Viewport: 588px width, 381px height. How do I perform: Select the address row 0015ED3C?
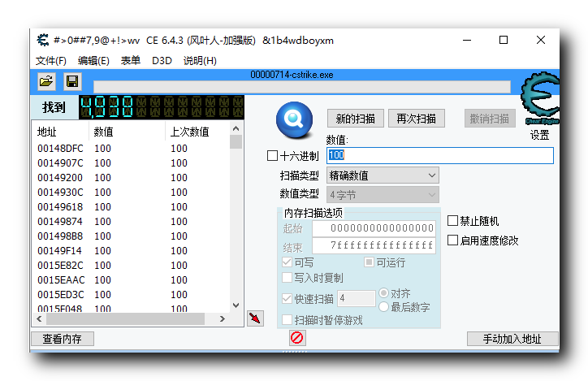[x=132, y=295]
